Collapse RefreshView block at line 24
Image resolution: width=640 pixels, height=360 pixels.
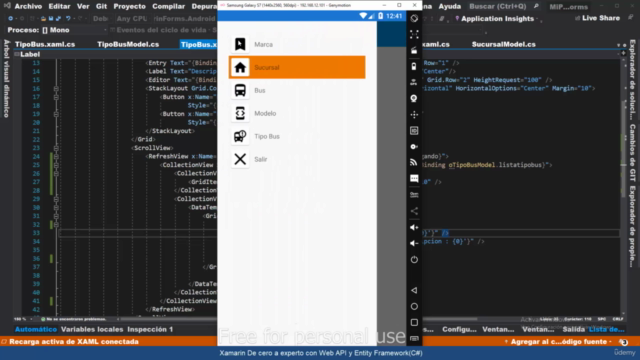pyautogui.click(x=56, y=157)
